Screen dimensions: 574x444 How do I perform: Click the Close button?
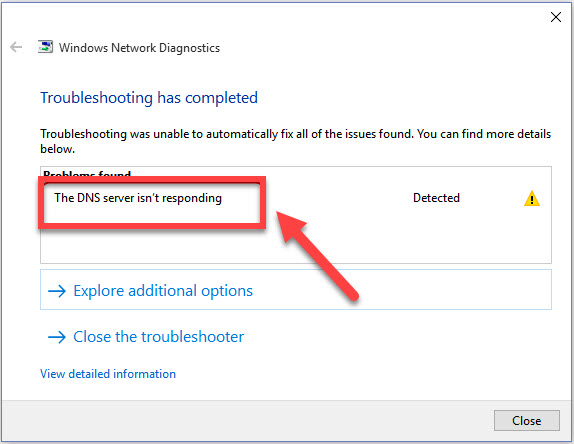point(526,420)
